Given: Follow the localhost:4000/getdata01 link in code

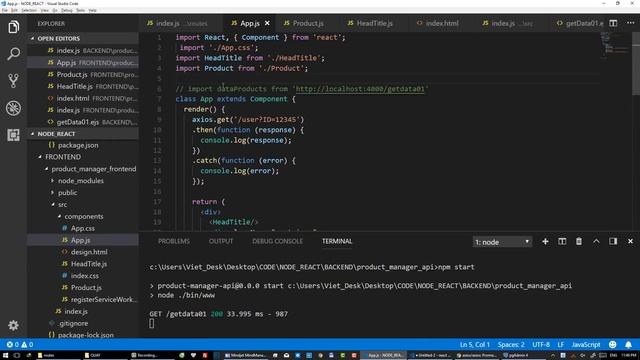Looking at the screenshot, I should click(360, 89).
